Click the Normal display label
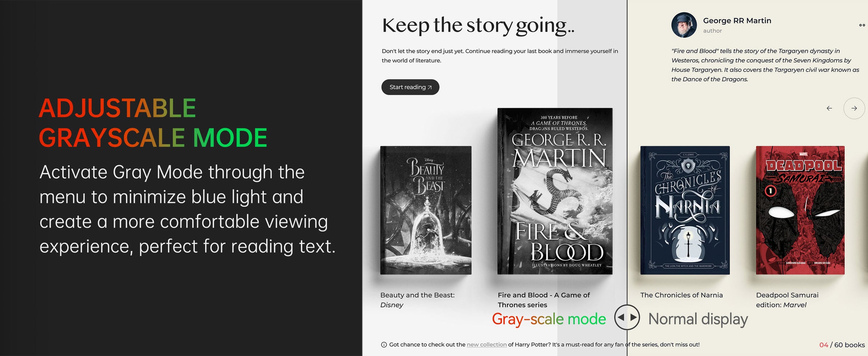 point(698,319)
